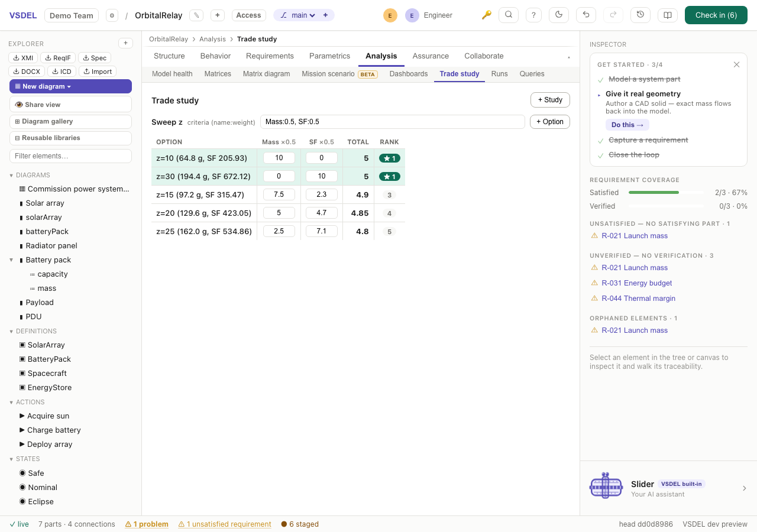Viewport: 757px width, 532px height.
Task: Click the plus button in Explorer header
Action: click(125, 43)
